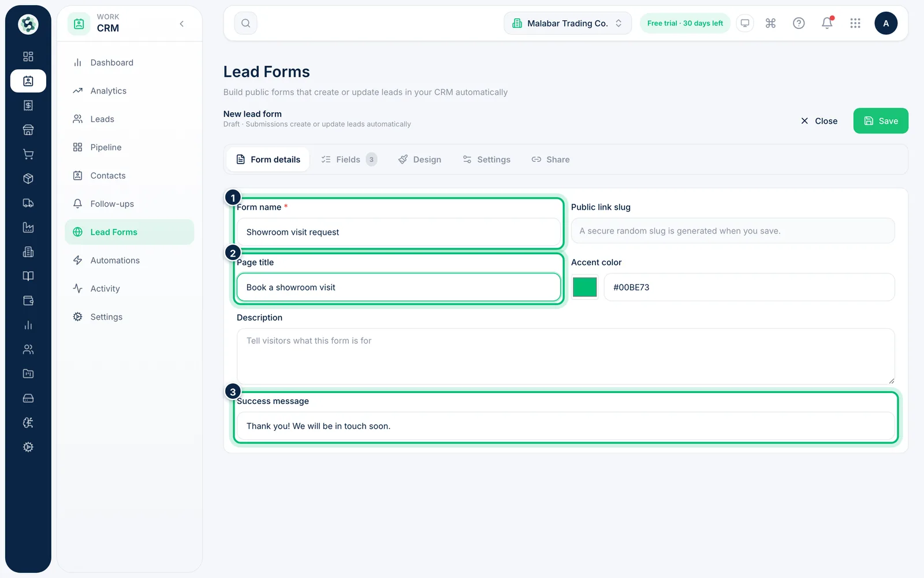Click the search magnifier icon
This screenshot has width=924, height=578.
point(245,23)
